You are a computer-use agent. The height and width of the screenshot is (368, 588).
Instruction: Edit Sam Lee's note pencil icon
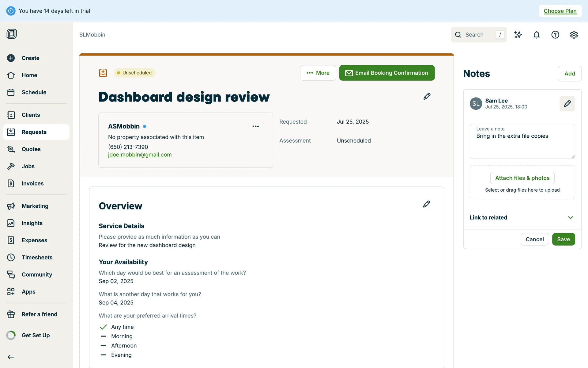[567, 104]
